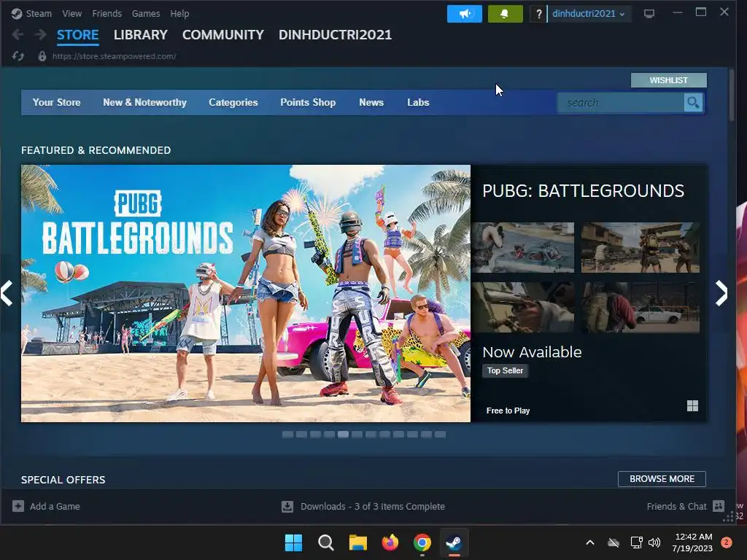This screenshot has height=560, width=747.
Task: Expand Categories menu
Action: tap(233, 102)
